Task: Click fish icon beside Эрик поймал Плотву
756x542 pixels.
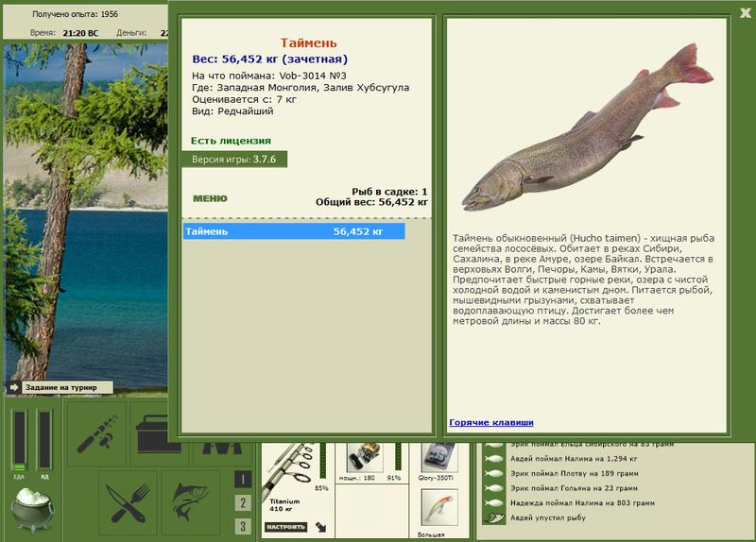Action: click(493, 474)
